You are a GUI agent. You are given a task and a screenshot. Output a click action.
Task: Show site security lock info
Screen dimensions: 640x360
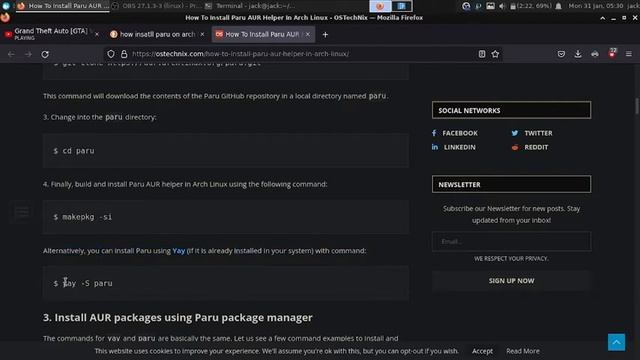pos(124,54)
